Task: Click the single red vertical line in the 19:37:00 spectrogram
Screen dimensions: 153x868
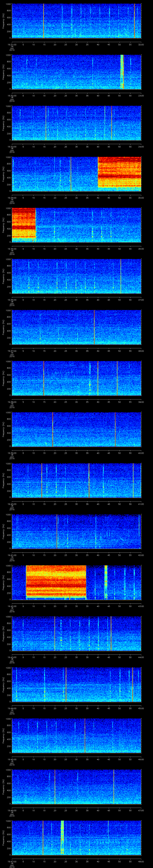Action: point(94,327)
